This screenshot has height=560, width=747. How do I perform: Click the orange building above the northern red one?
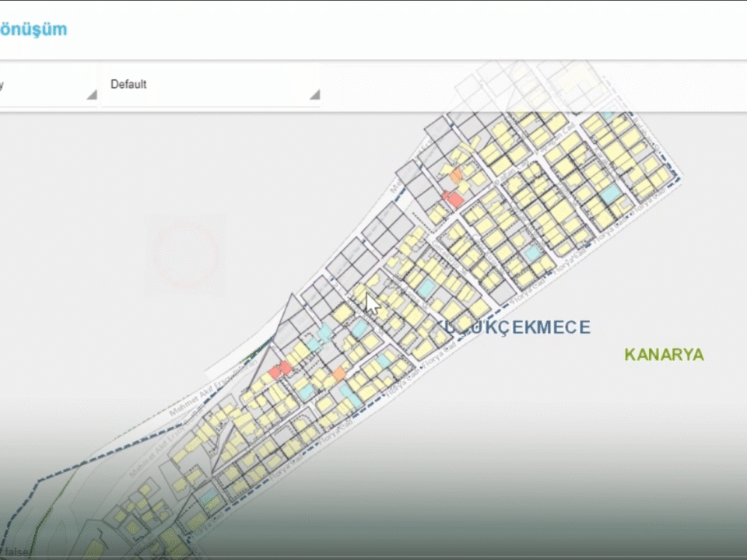tap(456, 176)
